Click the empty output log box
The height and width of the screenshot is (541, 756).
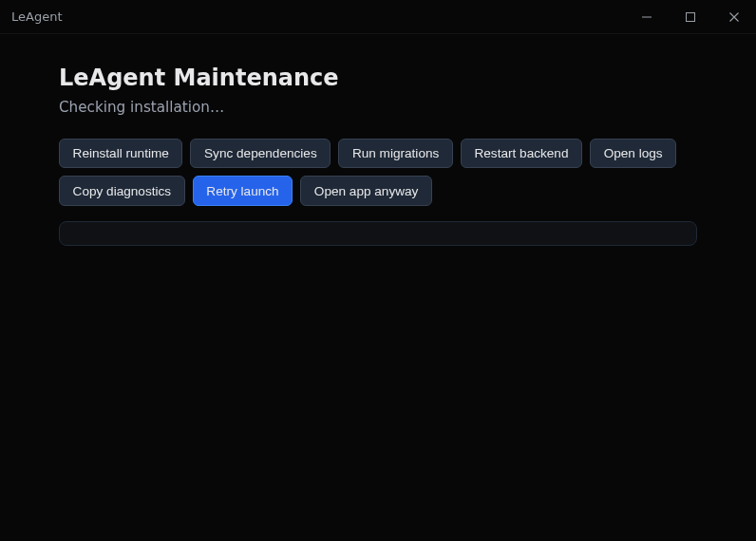click(378, 233)
